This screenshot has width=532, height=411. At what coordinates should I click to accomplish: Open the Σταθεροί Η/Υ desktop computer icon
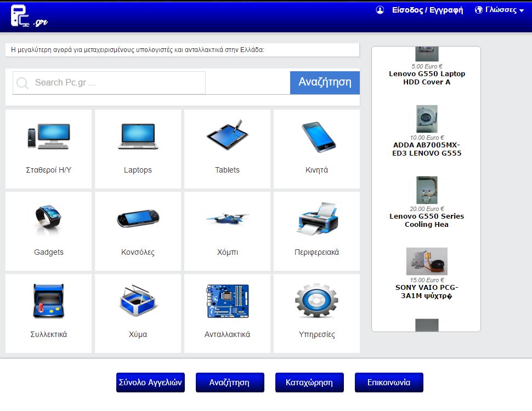(48, 136)
